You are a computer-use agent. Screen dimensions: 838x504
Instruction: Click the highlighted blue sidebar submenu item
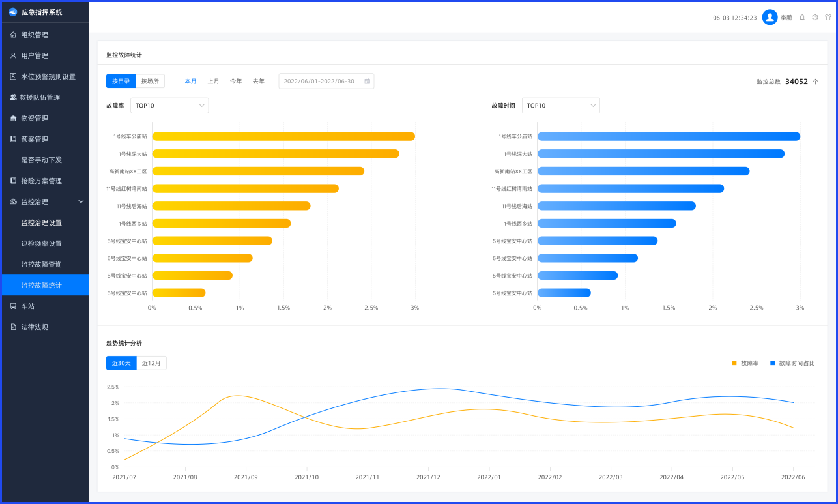tap(44, 285)
